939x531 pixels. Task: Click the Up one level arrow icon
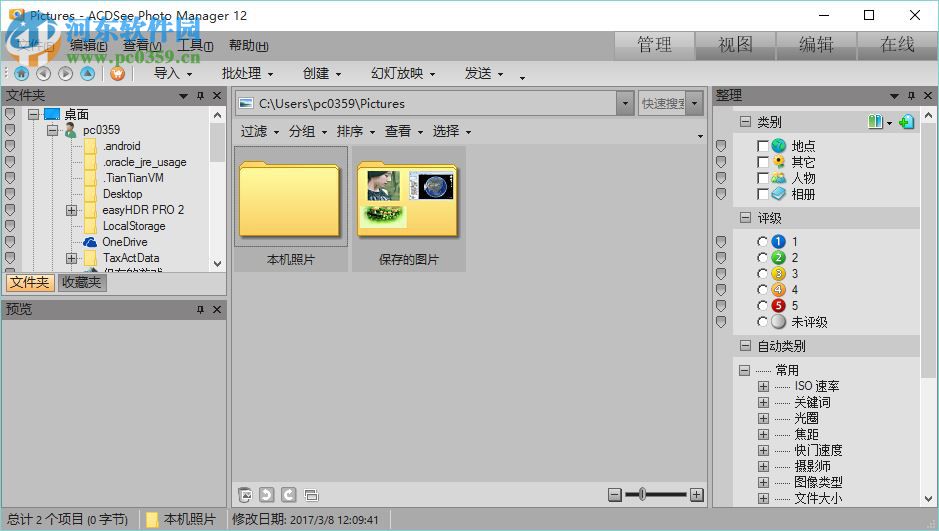tap(87, 74)
